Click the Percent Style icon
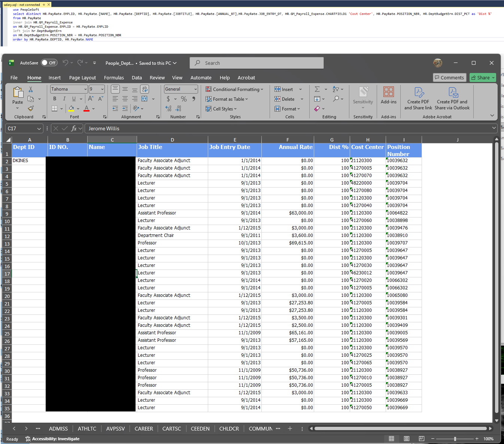The image size is (504, 444). pos(184,99)
